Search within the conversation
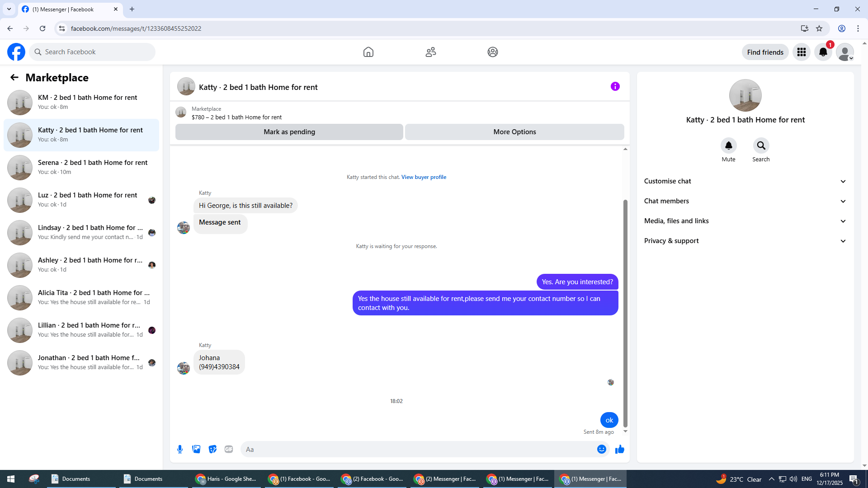The image size is (868, 488). tap(761, 146)
